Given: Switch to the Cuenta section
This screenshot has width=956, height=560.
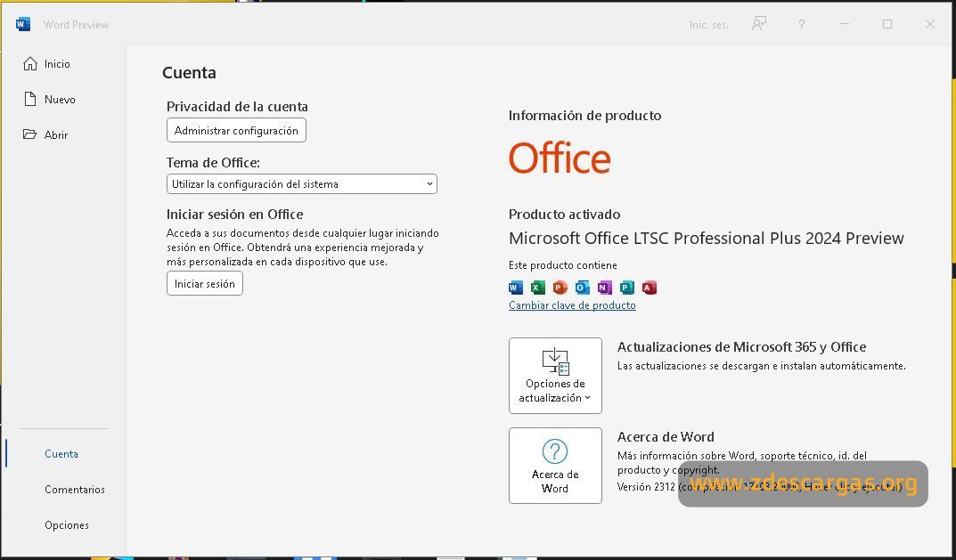Looking at the screenshot, I should [x=61, y=454].
